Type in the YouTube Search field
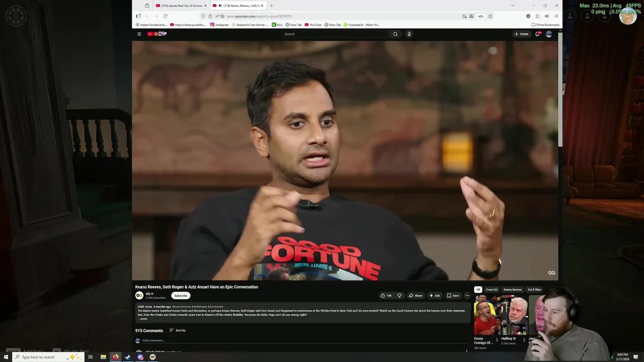Screen dimensions: 644x362 336,34
